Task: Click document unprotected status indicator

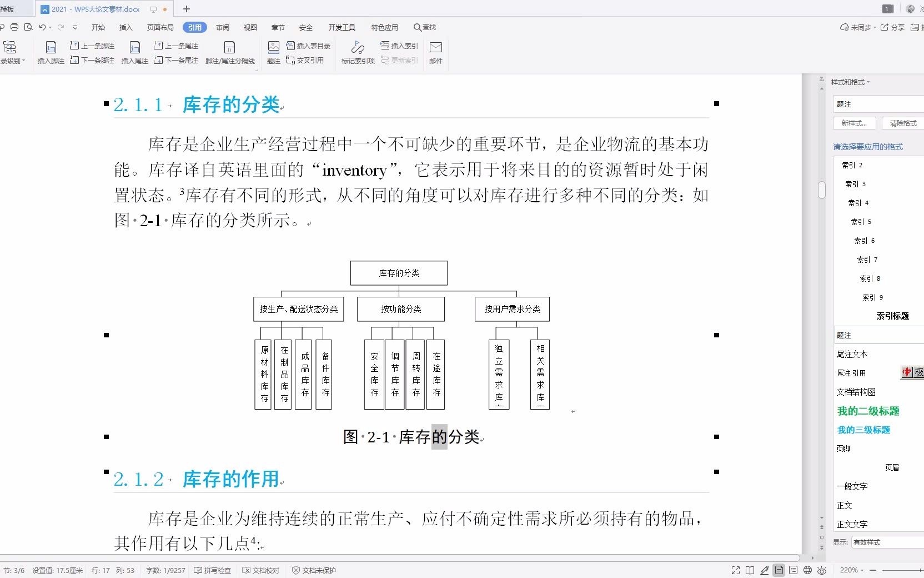Action: pos(314,570)
